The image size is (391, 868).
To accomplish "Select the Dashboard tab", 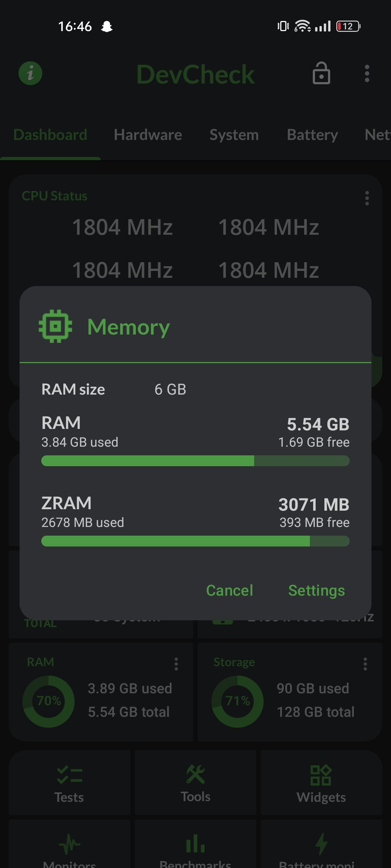I will click(x=50, y=135).
